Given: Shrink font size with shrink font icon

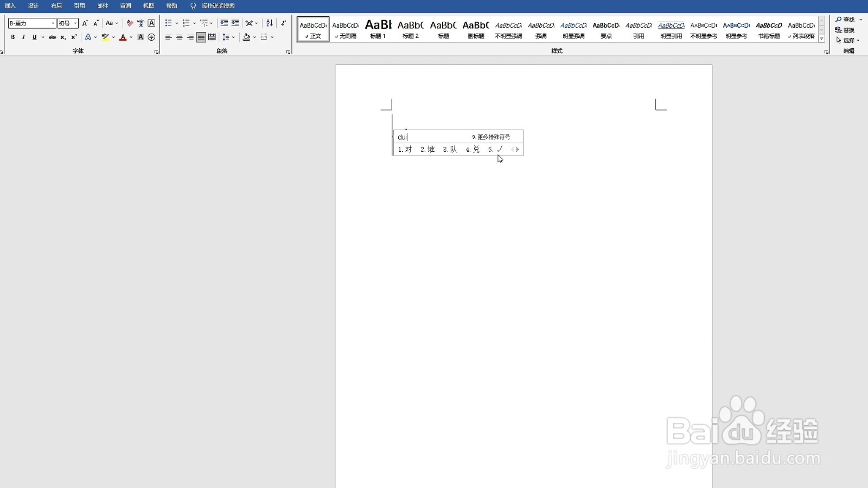Looking at the screenshot, I should click(x=96, y=23).
